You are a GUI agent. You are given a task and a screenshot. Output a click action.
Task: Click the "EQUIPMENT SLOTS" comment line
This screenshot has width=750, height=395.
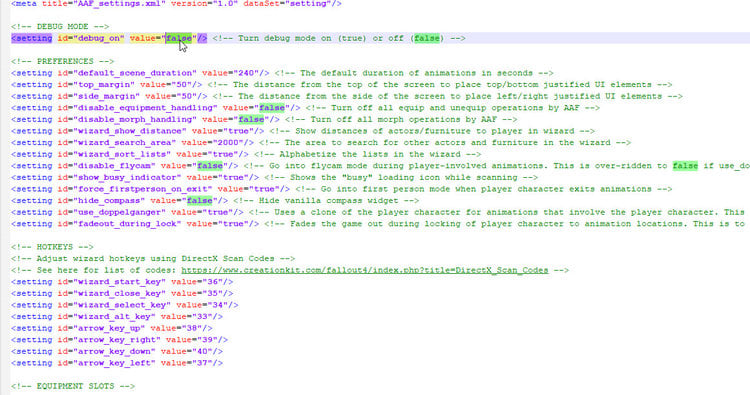coord(73,386)
